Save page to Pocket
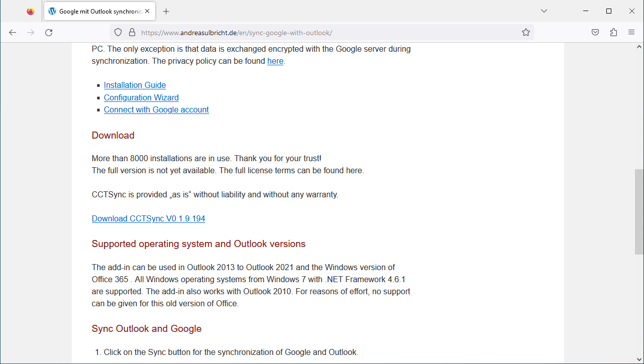Screen dimensions: 644x364 [x=595, y=32]
